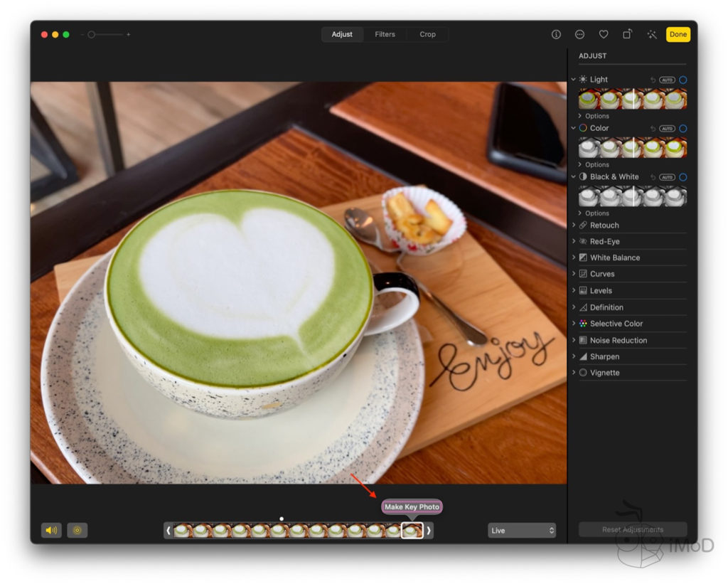Click the Light undo arrow icon
The width and height of the screenshot is (728, 584).
click(653, 80)
